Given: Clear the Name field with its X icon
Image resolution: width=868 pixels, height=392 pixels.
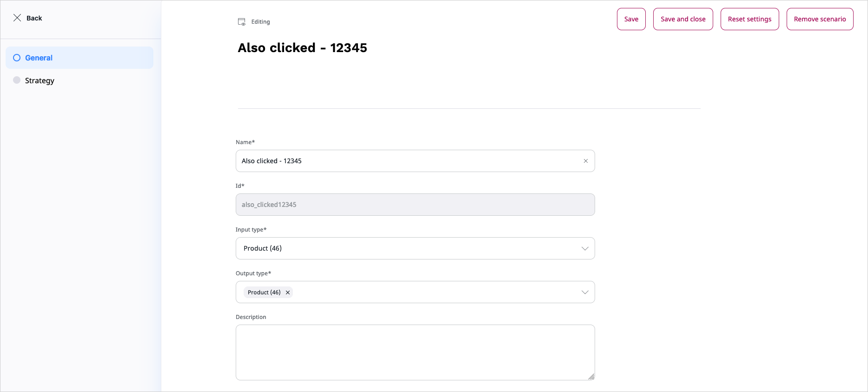Looking at the screenshot, I should pos(586,161).
